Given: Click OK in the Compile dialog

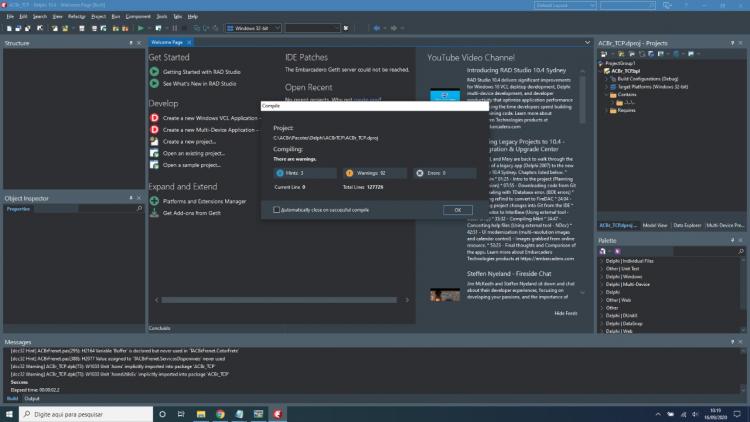Looking at the screenshot, I should pos(457,210).
